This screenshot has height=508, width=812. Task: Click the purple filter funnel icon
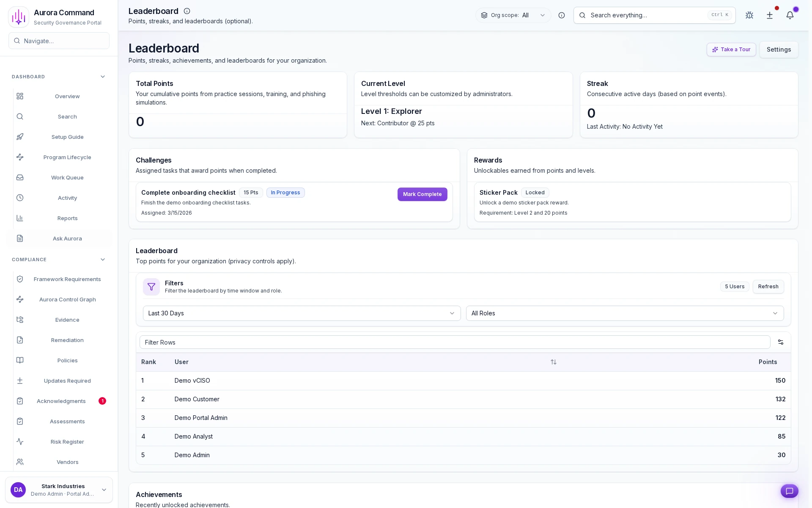[x=151, y=287]
